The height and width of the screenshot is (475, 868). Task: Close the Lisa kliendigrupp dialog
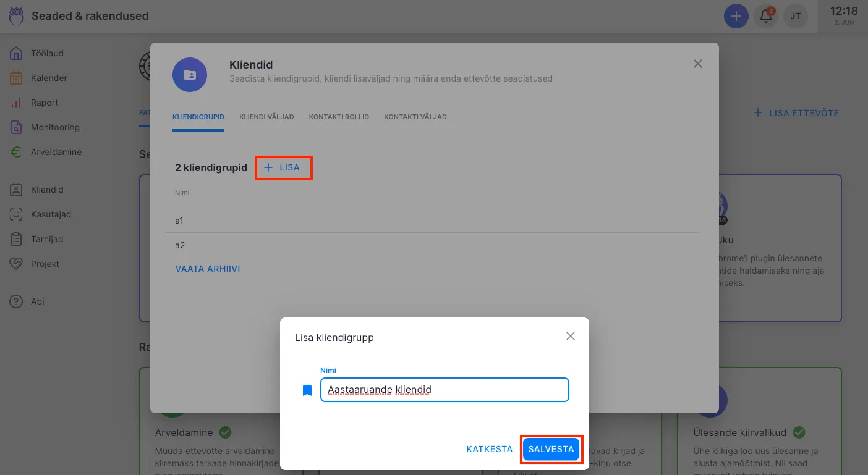[571, 336]
